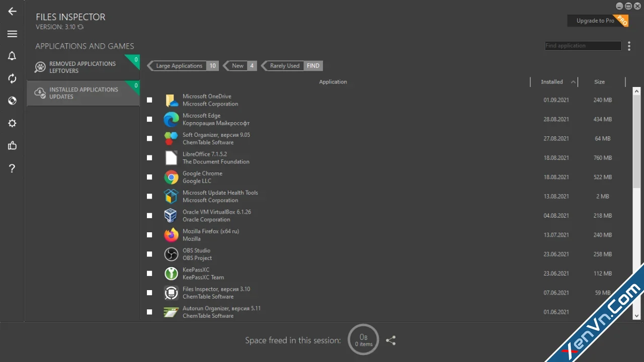
Task: Click the KeePassXC Team publisher text
Action: click(203, 278)
